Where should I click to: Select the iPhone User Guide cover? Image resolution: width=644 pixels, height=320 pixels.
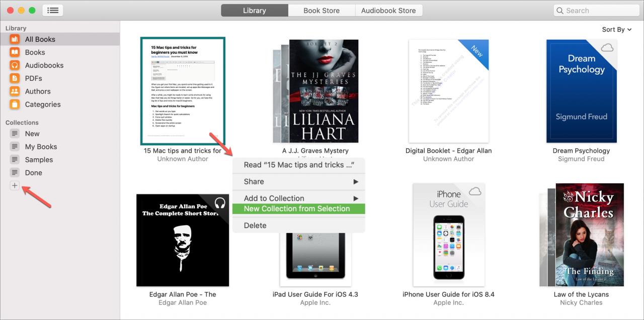(449, 235)
